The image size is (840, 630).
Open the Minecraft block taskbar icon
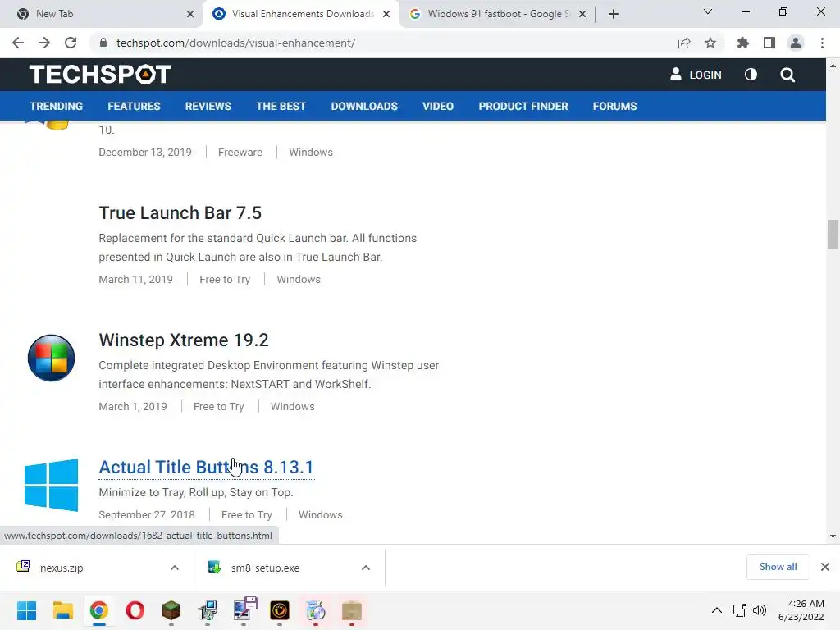tap(171, 610)
